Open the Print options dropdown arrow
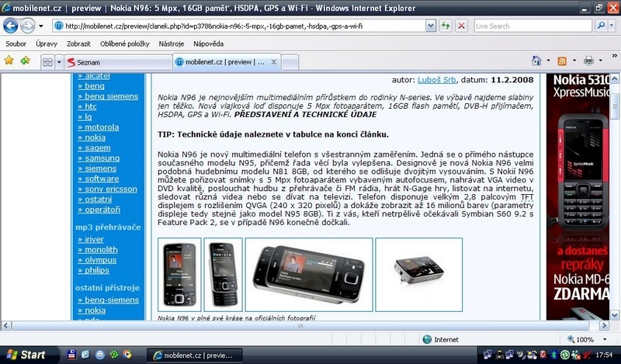The image size is (621, 364). coord(600,61)
